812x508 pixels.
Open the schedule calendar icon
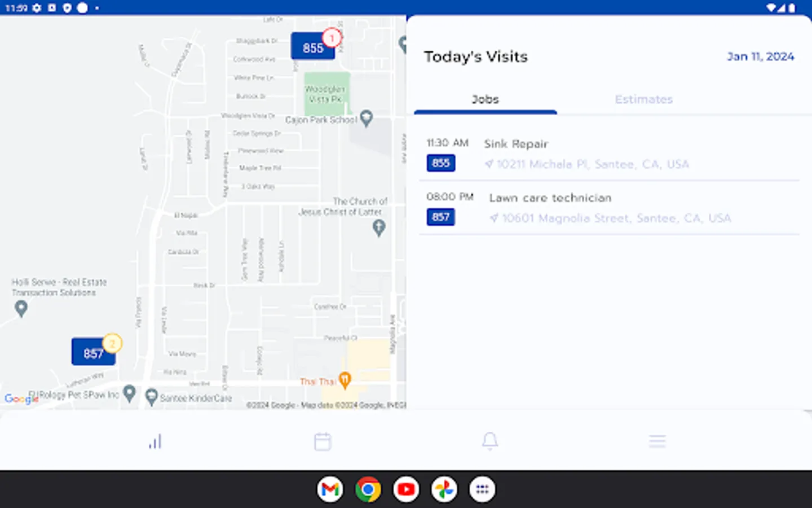(x=322, y=441)
